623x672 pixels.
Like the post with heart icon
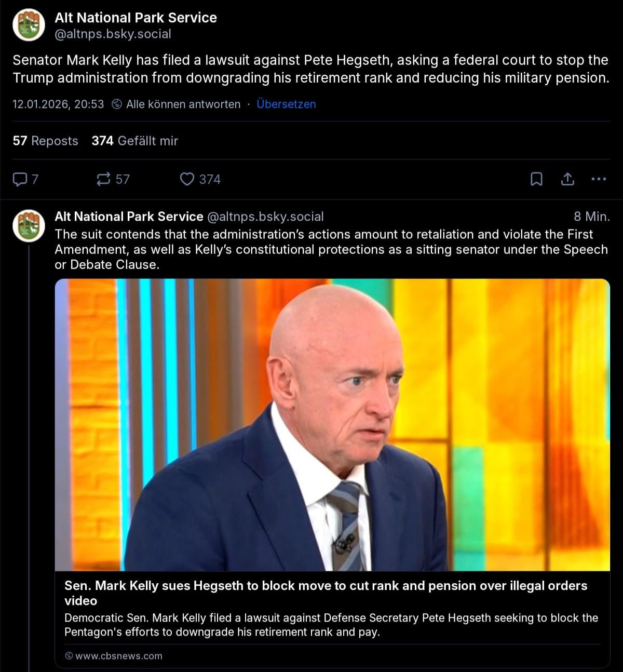[187, 179]
